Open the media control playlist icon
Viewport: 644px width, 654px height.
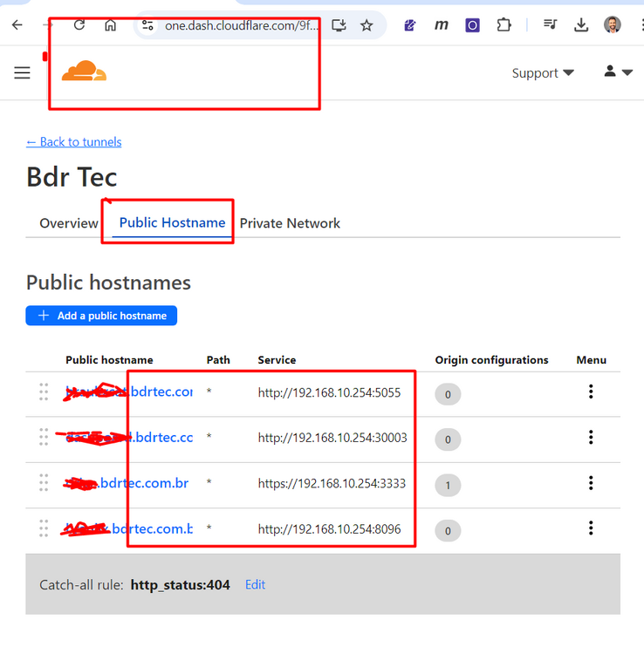pos(550,24)
